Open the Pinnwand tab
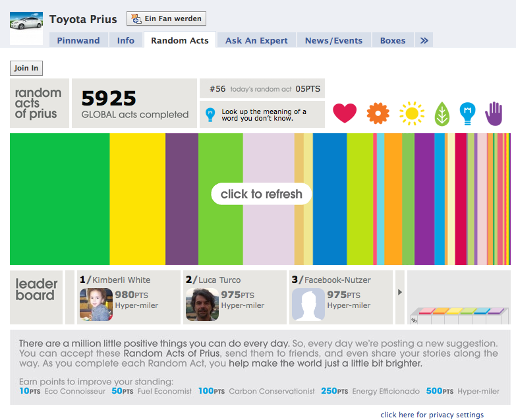Image resolution: width=516 pixels, height=420 pixels. pyautogui.click(x=78, y=40)
